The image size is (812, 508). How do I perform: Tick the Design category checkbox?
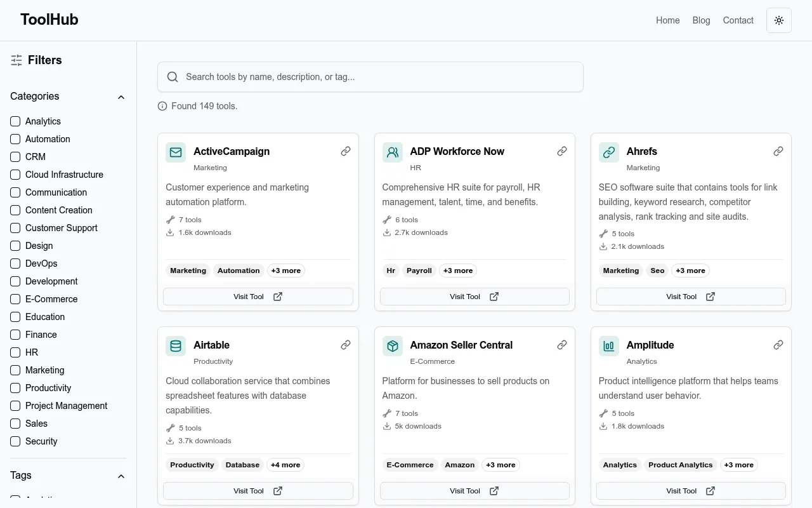15,246
